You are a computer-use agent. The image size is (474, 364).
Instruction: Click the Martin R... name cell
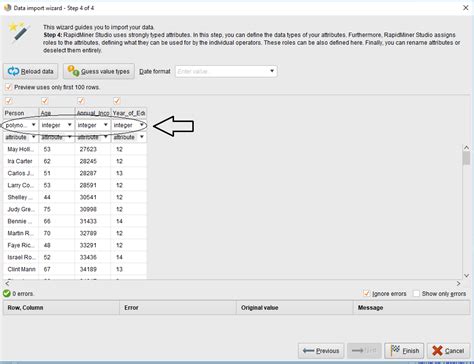click(21, 233)
